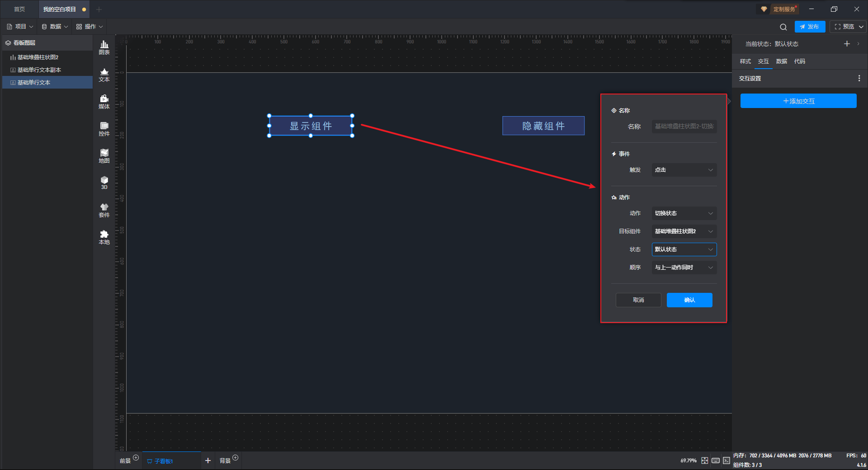This screenshot has height=470, width=868.
Task: Open the 控件 controls components icon
Action: pos(104,129)
